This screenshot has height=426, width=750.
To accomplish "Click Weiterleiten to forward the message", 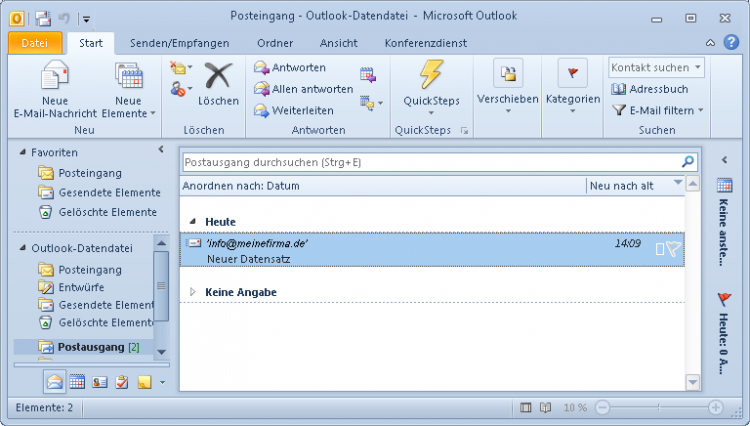I will click(262, 111).
